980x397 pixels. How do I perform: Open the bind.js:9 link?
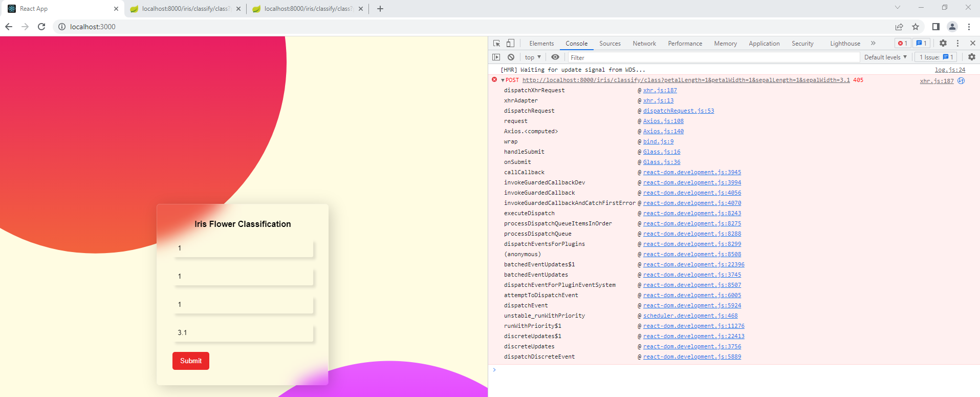coord(658,141)
